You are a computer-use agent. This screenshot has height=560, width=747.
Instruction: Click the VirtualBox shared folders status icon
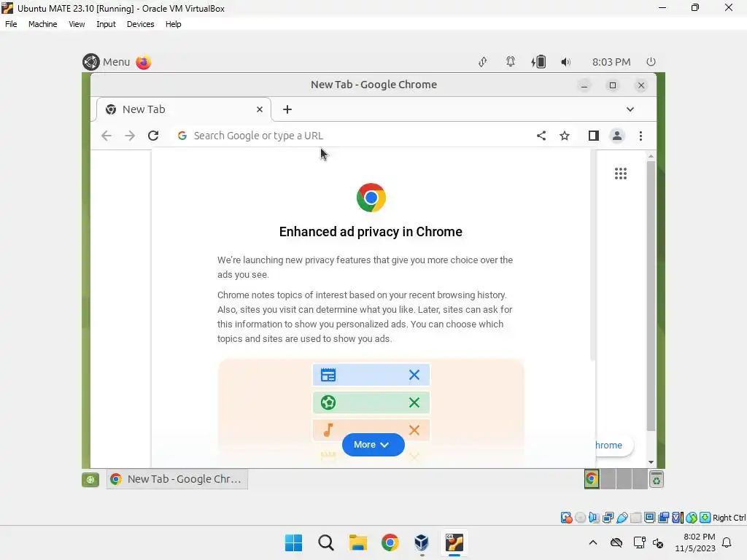pos(636,518)
